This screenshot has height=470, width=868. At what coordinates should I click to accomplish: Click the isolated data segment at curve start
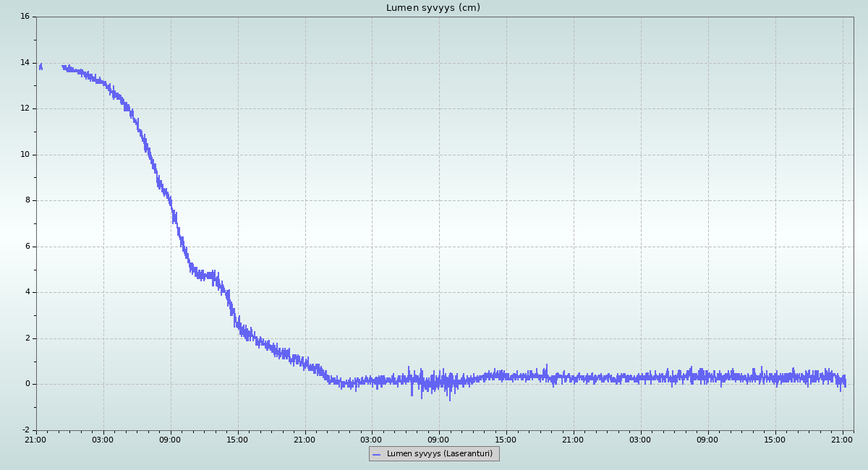pyautogui.click(x=41, y=67)
